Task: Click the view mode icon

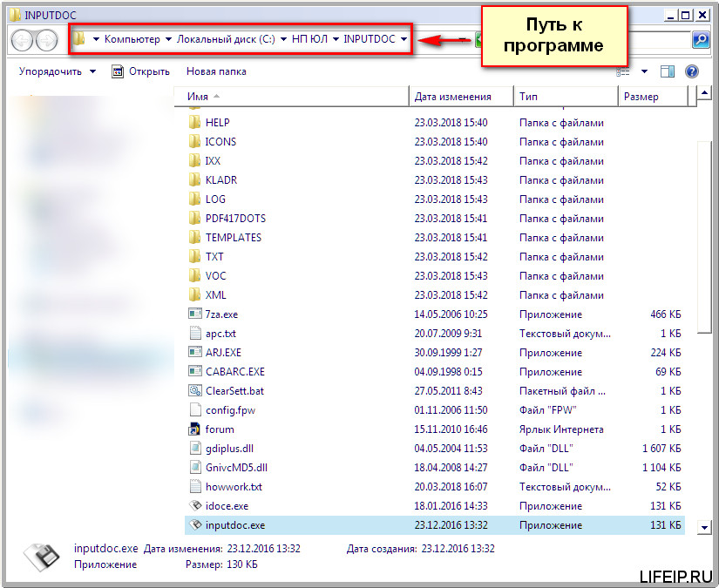Action: pos(623,71)
